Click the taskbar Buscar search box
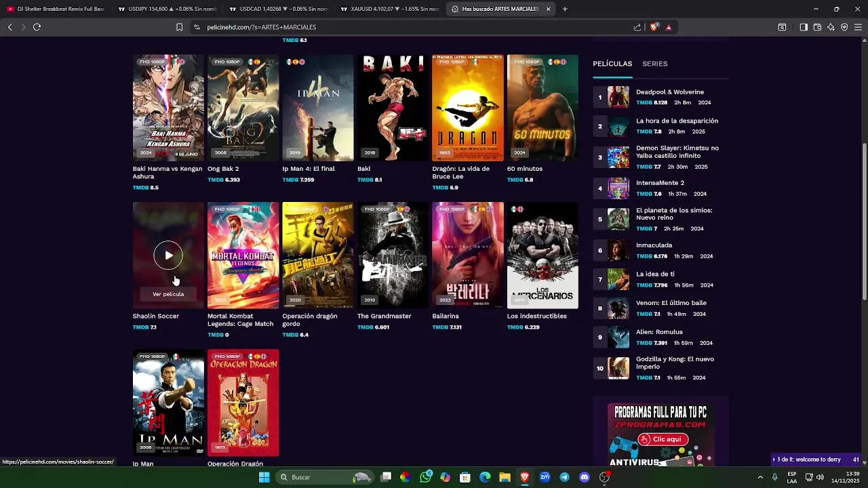 coord(325,477)
